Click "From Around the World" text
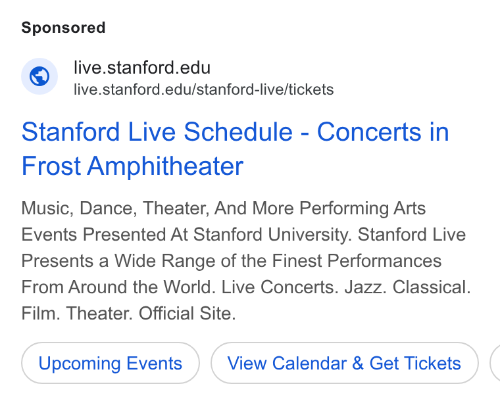 coord(117,287)
